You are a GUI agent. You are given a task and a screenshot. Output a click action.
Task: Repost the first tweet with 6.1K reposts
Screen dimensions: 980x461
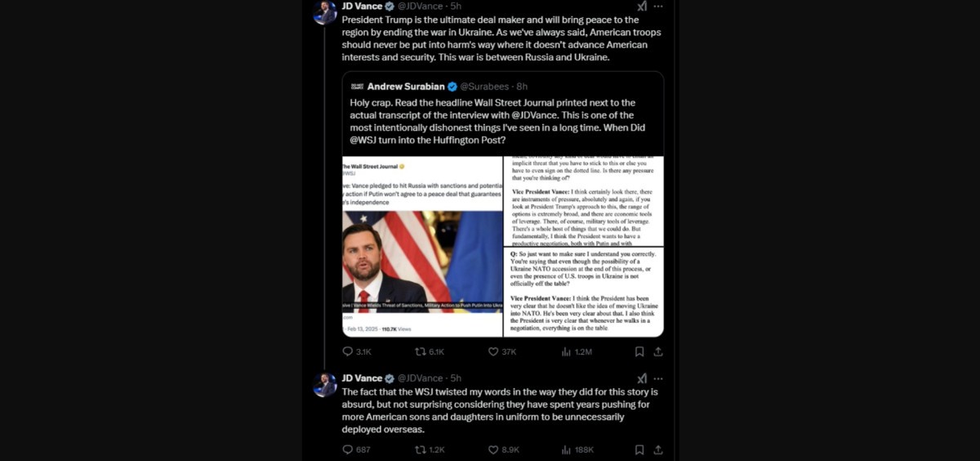pyautogui.click(x=430, y=351)
